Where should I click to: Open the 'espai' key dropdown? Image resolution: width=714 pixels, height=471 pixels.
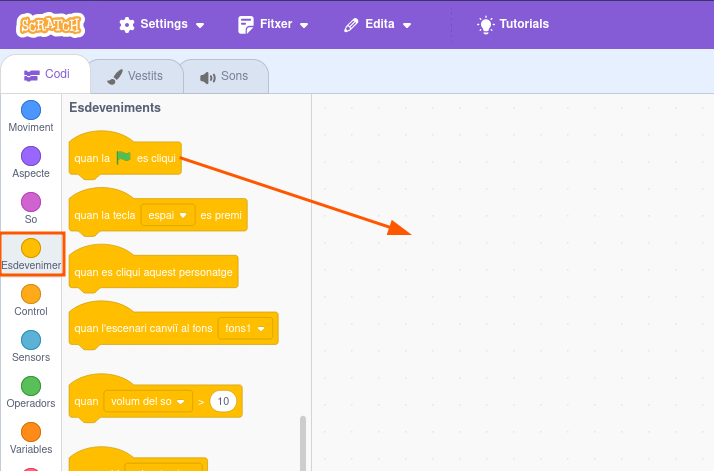point(168,215)
